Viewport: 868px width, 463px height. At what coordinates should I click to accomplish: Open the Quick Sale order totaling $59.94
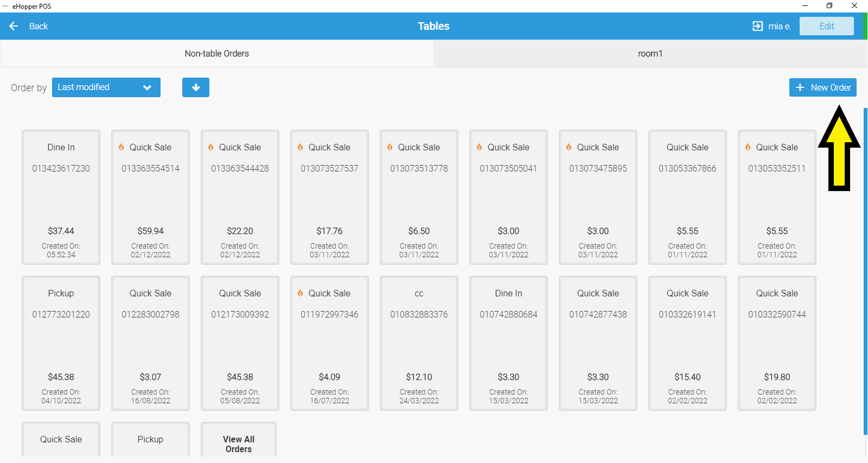[x=151, y=197]
